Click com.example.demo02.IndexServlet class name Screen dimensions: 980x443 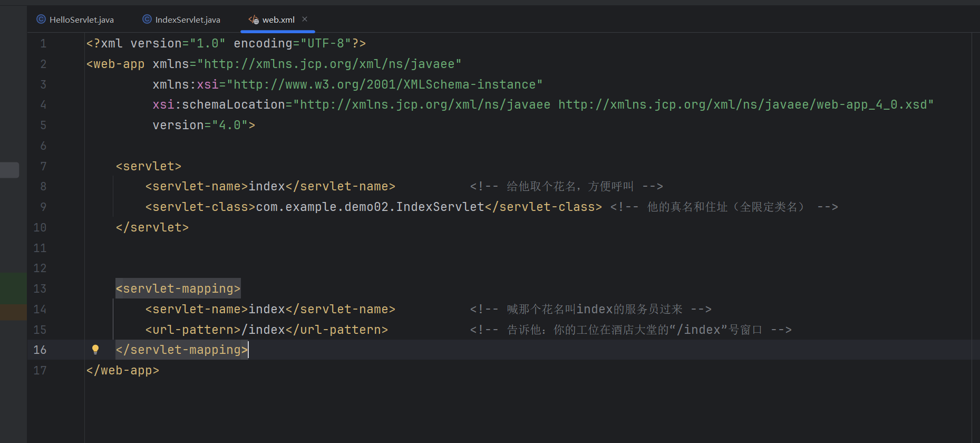click(370, 207)
